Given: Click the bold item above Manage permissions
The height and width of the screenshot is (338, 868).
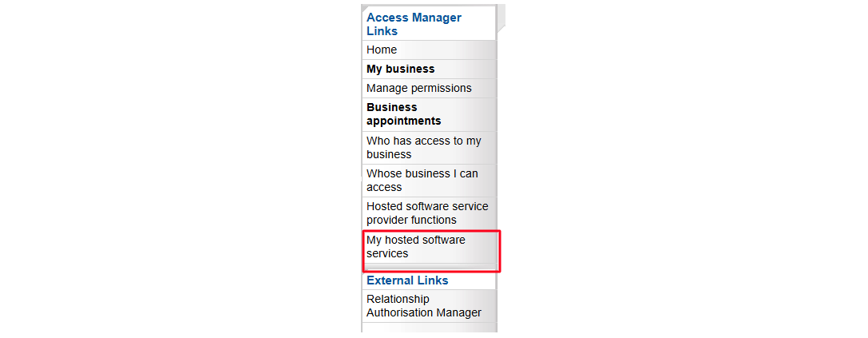Looking at the screenshot, I should (400, 70).
